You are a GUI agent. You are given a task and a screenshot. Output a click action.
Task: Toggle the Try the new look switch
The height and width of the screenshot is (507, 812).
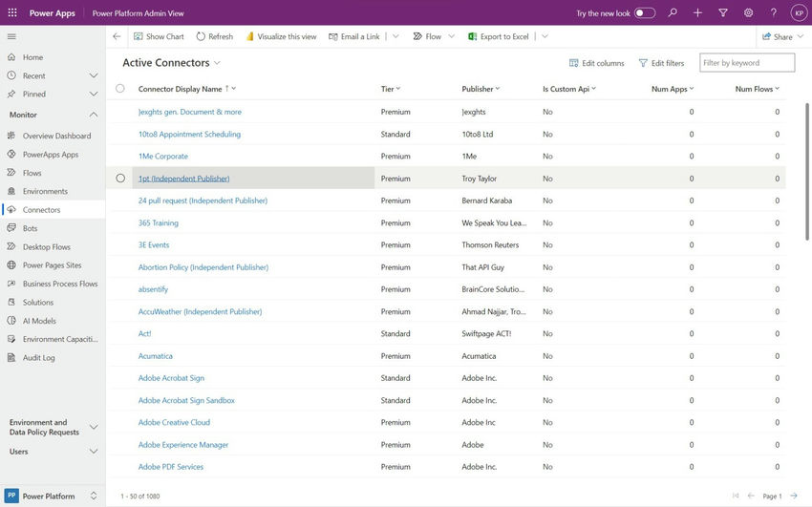(645, 13)
